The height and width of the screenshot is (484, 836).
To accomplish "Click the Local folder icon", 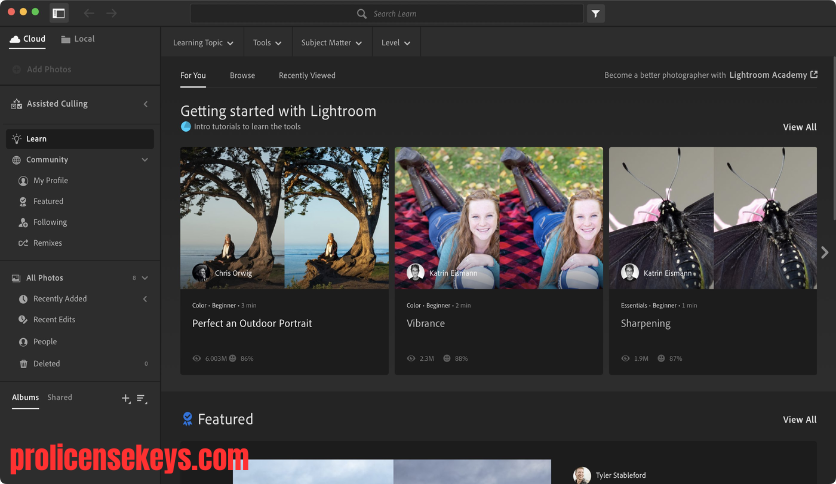I will click(x=66, y=39).
